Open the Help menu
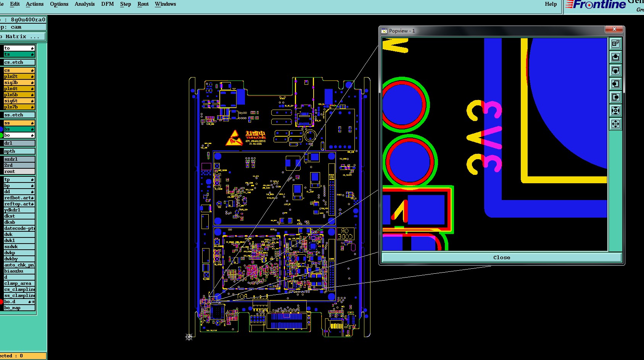The image size is (644, 360). tap(551, 4)
